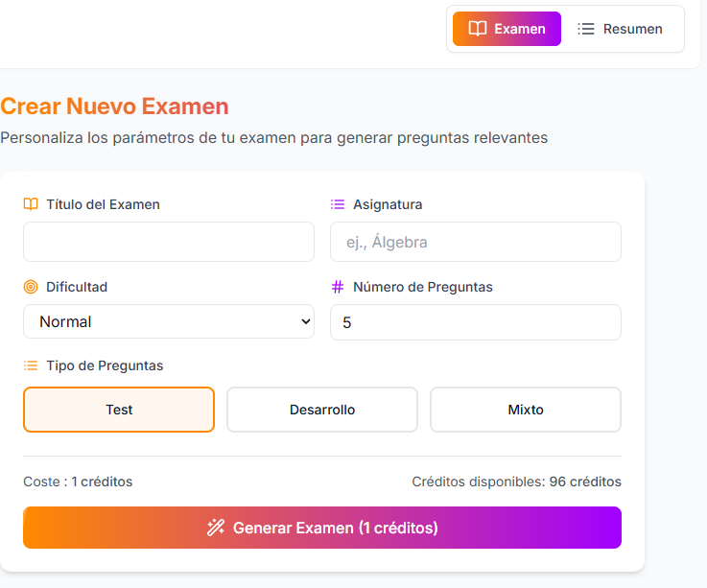Switch to the Examen tab

pos(507,29)
